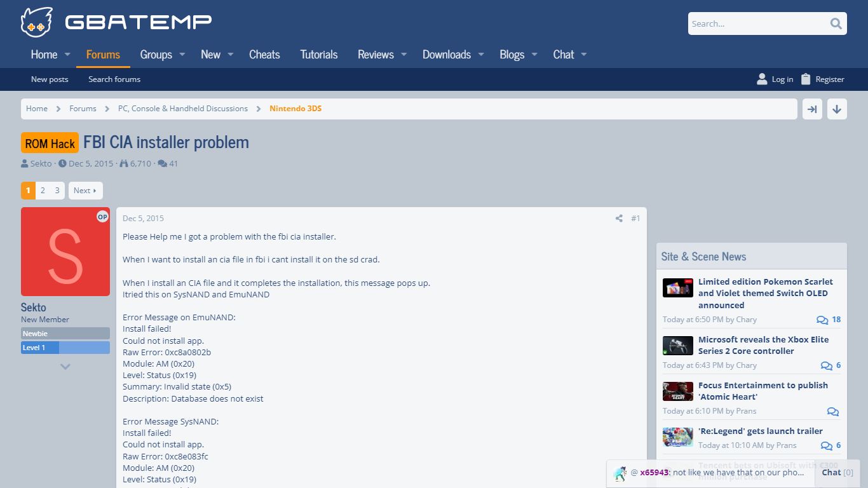Submit search with magnifier icon
The height and width of the screenshot is (488, 868).
click(x=836, y=24)
